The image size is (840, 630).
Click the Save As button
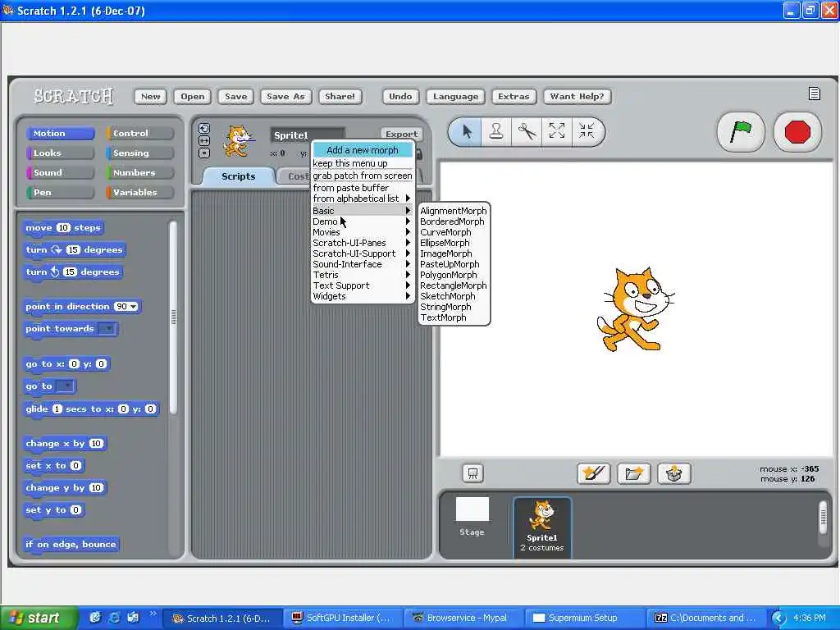tap(285, 97)
